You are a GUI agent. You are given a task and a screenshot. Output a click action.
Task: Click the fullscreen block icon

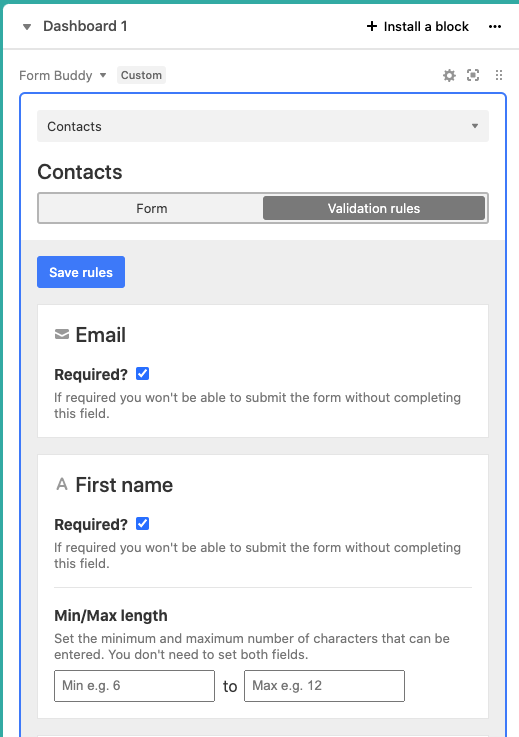click(473, 75)
